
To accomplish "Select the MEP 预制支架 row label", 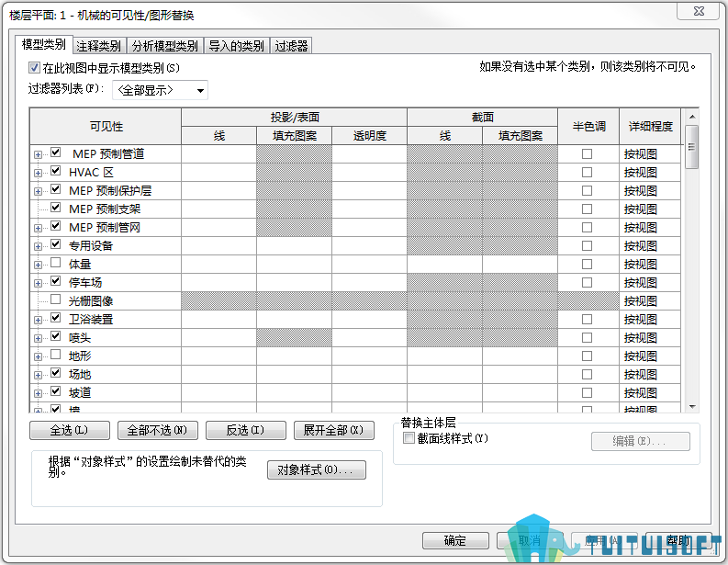I will click(105, 209).
